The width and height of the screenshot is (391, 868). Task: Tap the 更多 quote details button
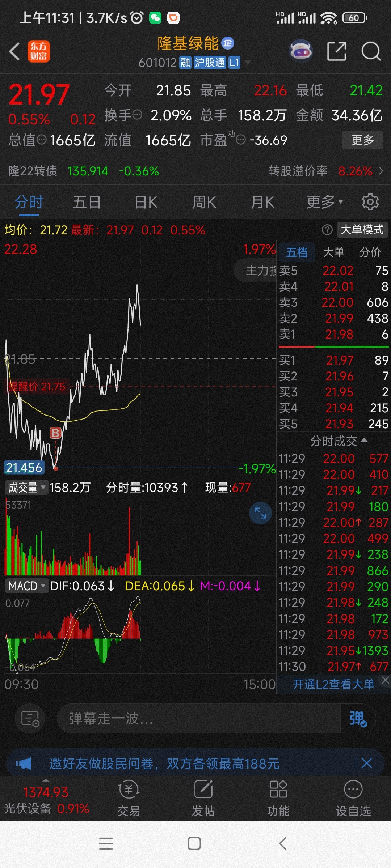[362, 140]
